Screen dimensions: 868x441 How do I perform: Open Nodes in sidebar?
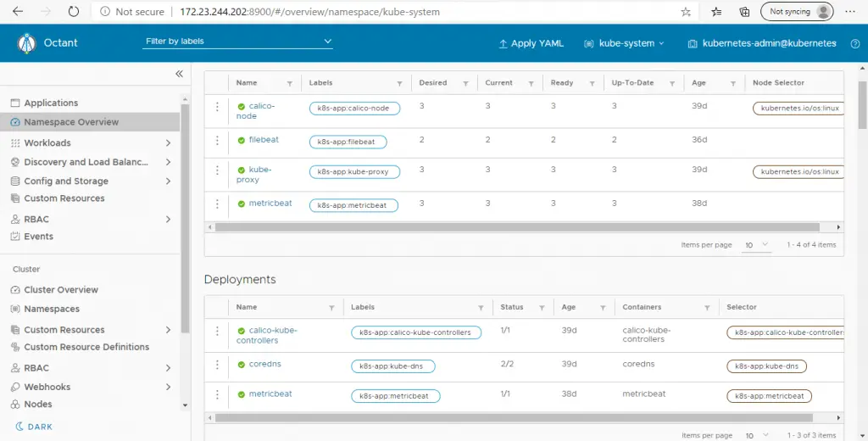(x=37, y=405)
